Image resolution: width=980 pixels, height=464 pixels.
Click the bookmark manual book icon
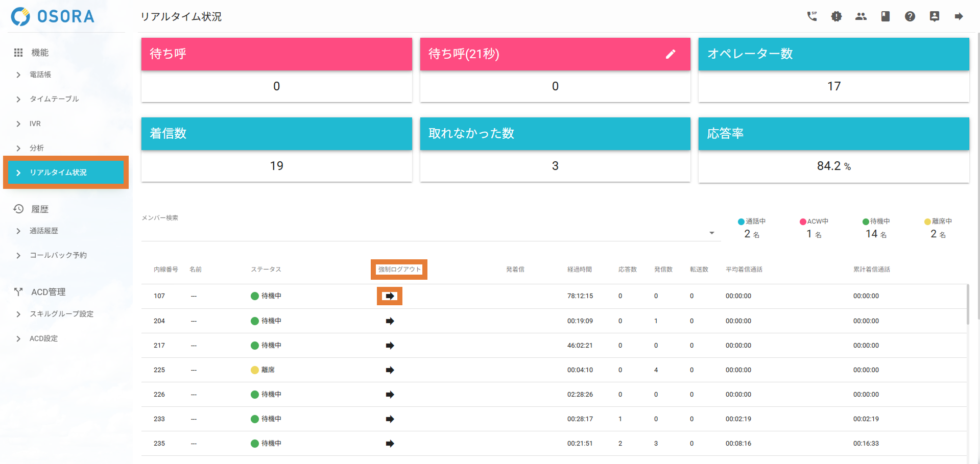click(885, 16)
